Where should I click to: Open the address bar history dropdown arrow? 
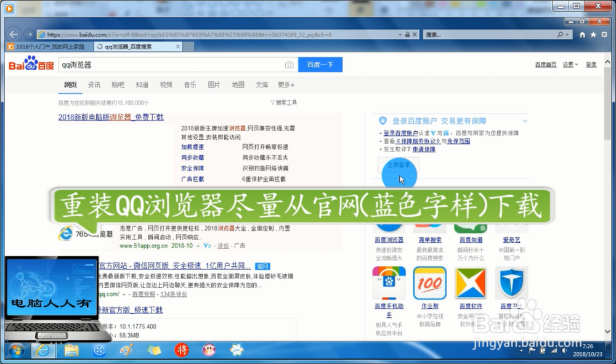tap(400, 34)
